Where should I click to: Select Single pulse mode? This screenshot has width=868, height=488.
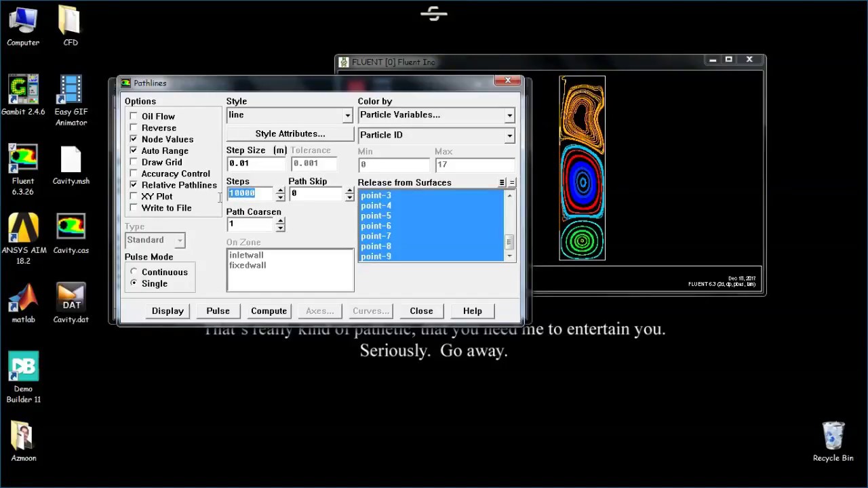click(x=134, y=283)
